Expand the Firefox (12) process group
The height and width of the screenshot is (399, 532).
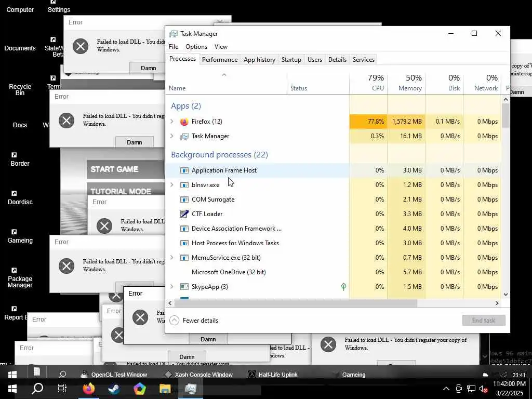click(x=171, y=122)
